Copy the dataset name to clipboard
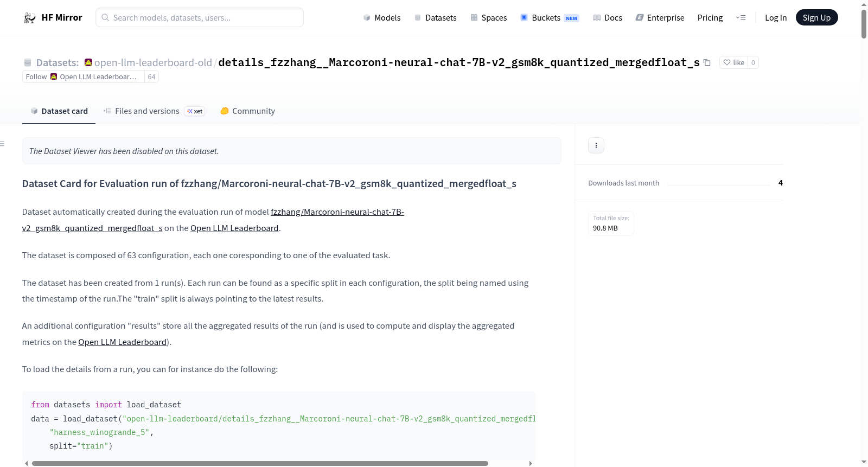The height and width of the screenshot is (467, 868). (707, 62)
